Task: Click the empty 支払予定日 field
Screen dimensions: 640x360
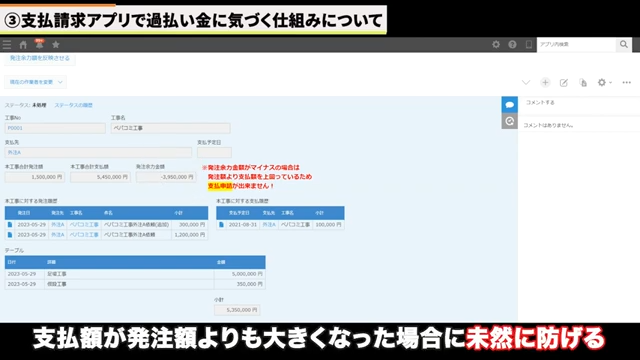Action: [214, 153]
